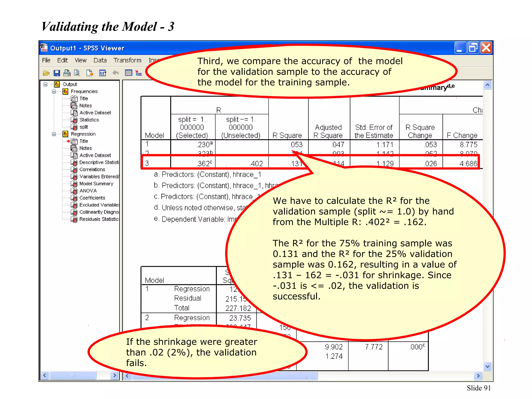Select Notes under Regression in outline
The width and height of the screenshot is (532, 399).
pos(85,148)
